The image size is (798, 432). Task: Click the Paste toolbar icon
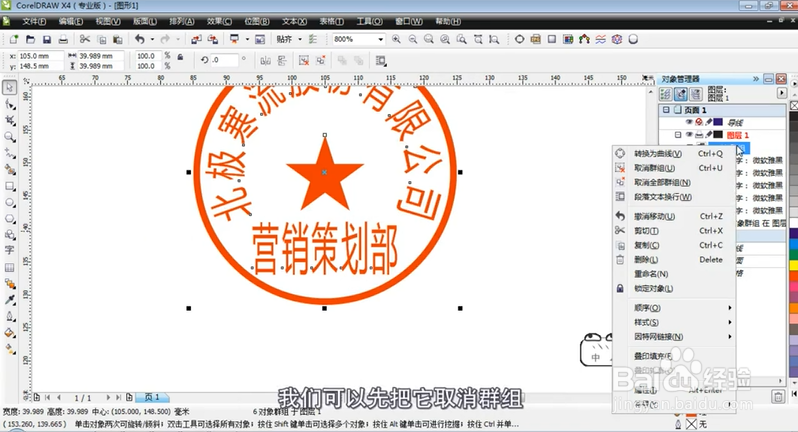[x=118, y=39]
